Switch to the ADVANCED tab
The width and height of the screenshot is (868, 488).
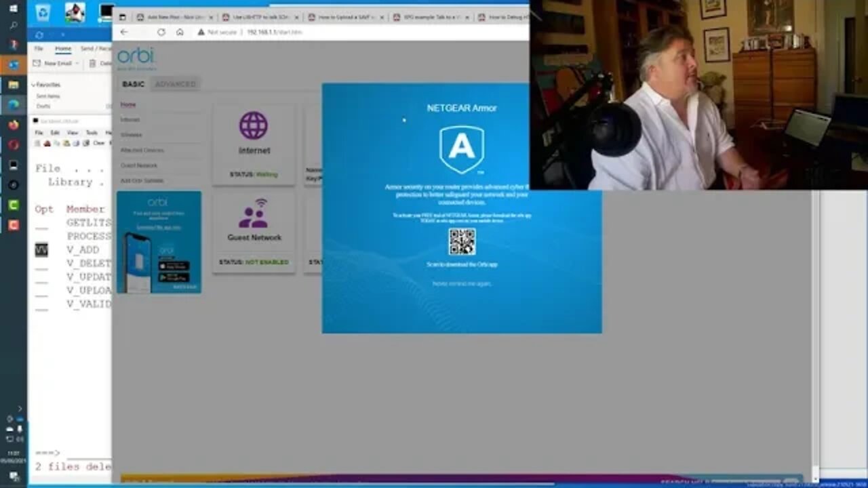click(175, 84)
